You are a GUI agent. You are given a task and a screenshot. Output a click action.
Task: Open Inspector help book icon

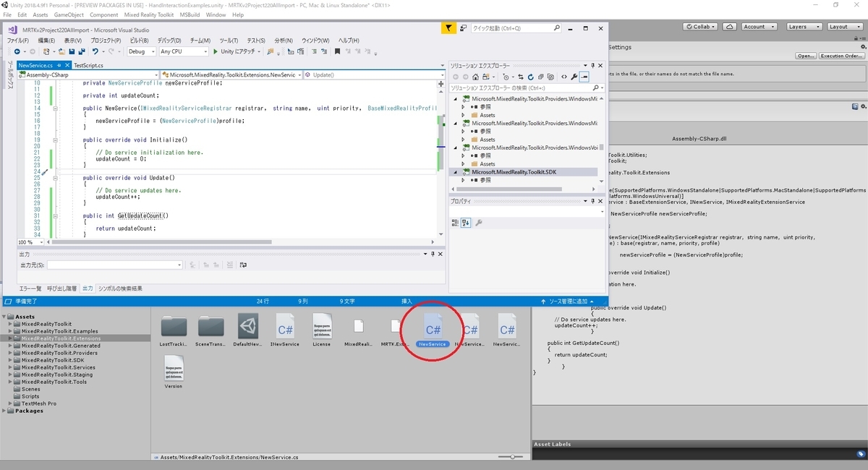pos(854,106)
